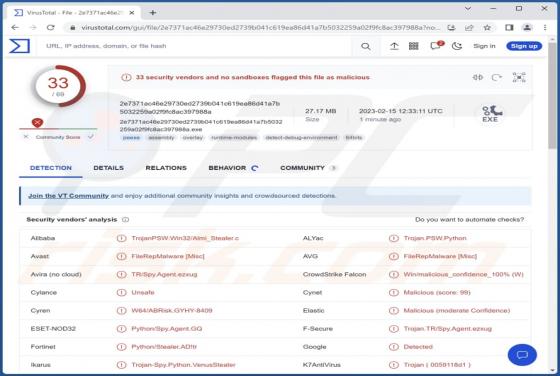Click the address bar URL

coord(261,27)
